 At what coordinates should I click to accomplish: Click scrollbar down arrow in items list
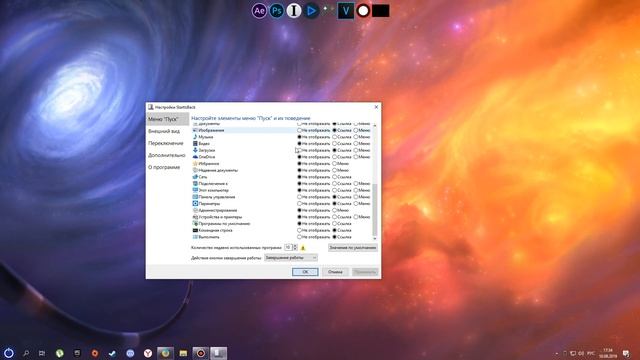[x=375, y=238]
